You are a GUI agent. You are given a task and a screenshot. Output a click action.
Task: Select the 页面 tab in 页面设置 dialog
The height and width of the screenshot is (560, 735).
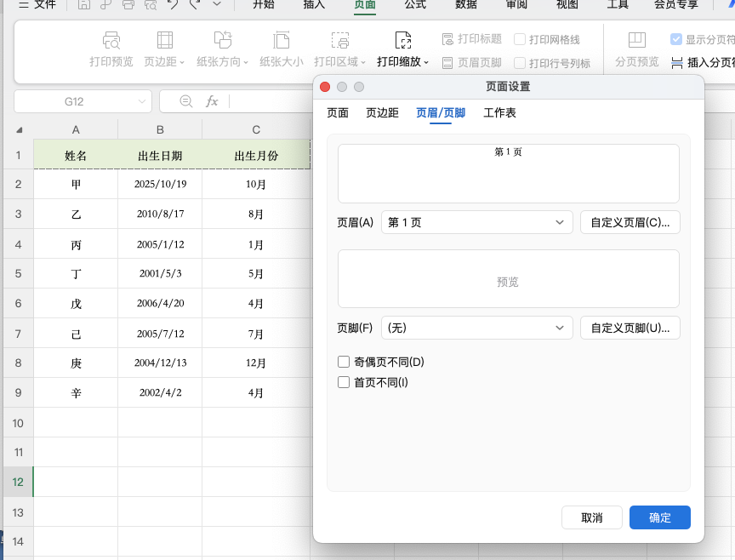click(338, 112)
